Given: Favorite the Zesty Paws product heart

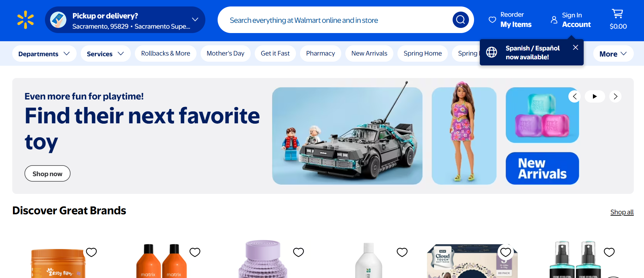Looking at the screenshot, I should pos(91,252).
